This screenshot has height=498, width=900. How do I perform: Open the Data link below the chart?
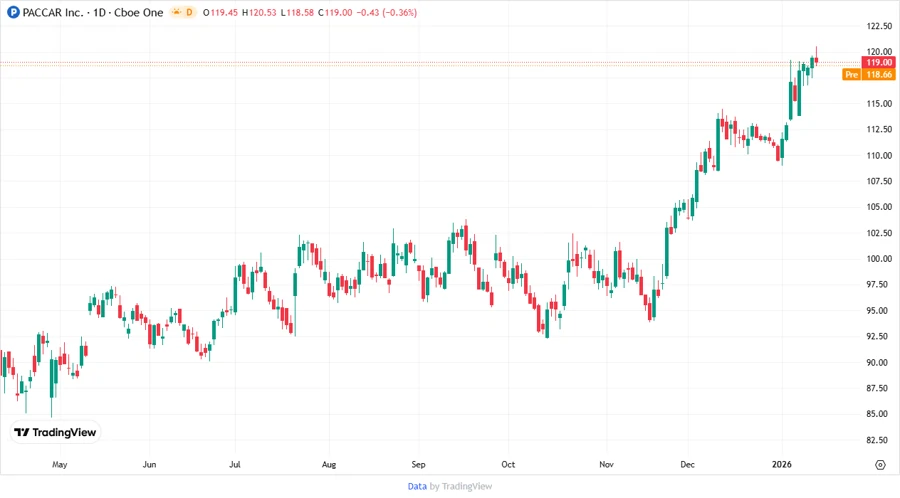[417, 487]
